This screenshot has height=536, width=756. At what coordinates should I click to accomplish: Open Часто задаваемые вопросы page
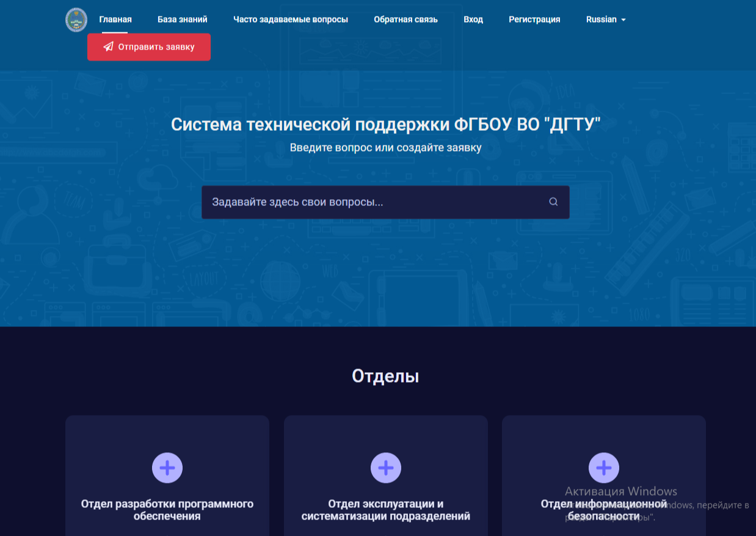tap(291, 20)
